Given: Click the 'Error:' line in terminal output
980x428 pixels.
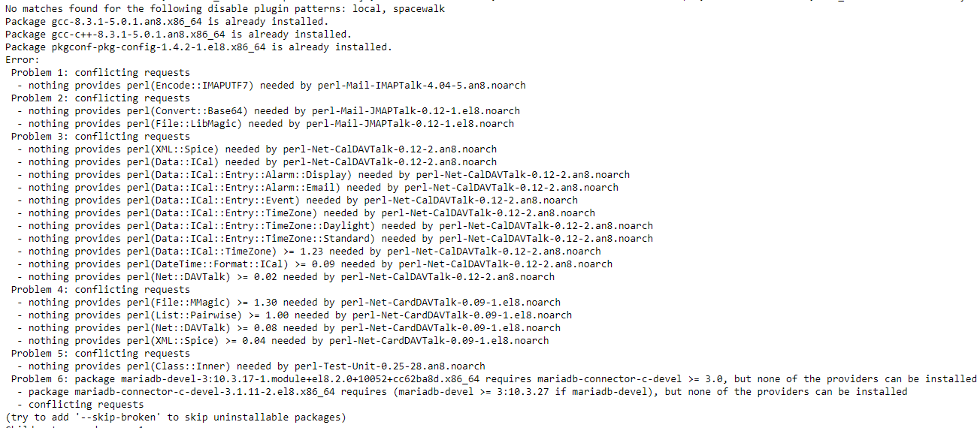Looking at the screenshot, I should coord(23,60).
